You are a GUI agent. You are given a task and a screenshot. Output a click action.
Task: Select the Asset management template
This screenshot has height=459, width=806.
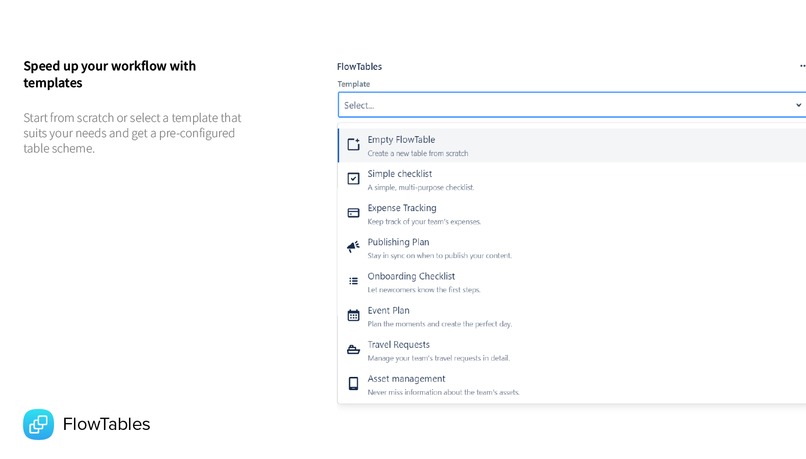pos(572,384)
